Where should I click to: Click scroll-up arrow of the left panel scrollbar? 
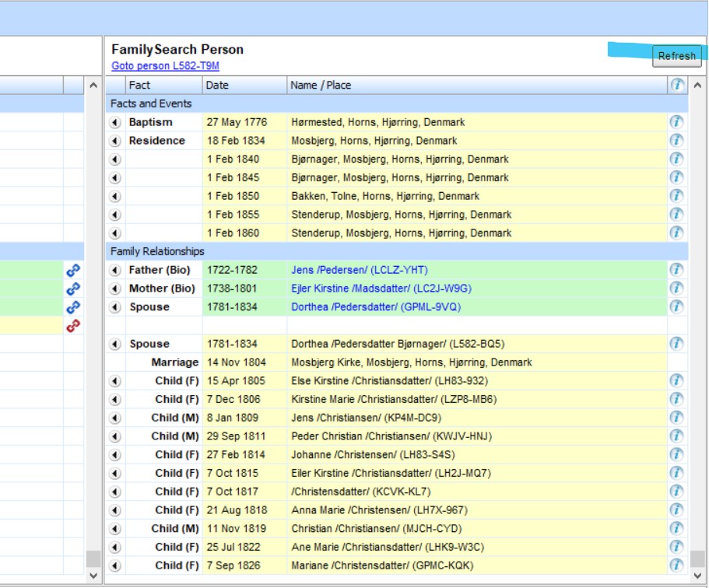click(93, 85)
